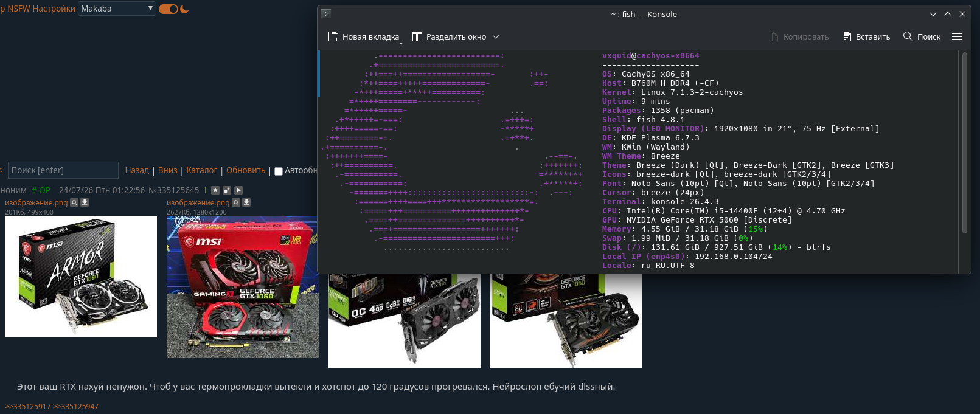The image size is (980, 414).
Task: Open the Gigabyte GTX 1050 thumbnail
Action: tap(566, 321)
